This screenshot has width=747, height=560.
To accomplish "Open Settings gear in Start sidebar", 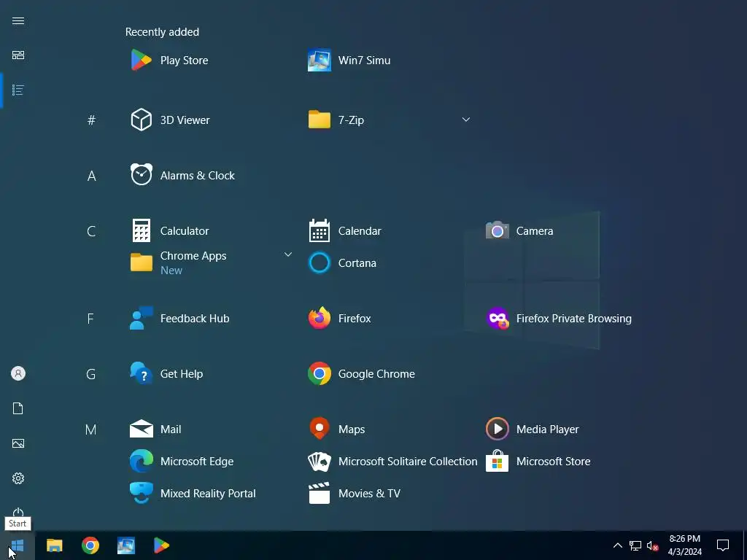I will click(x=18, y=478).
